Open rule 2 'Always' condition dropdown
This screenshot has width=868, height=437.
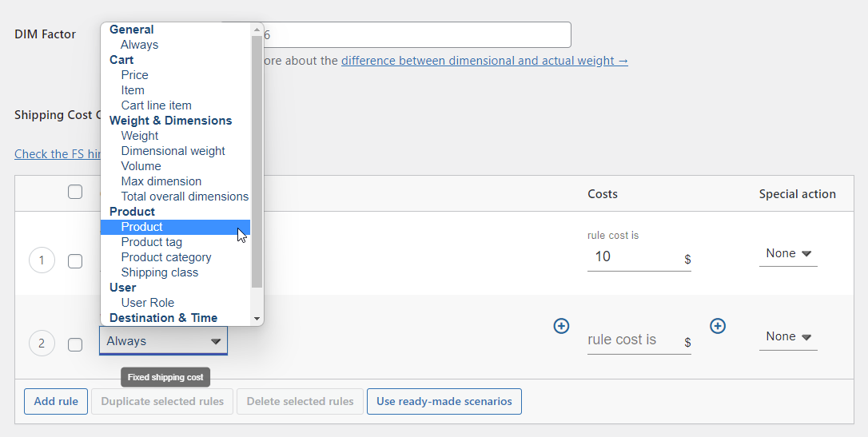coord(163,341)
